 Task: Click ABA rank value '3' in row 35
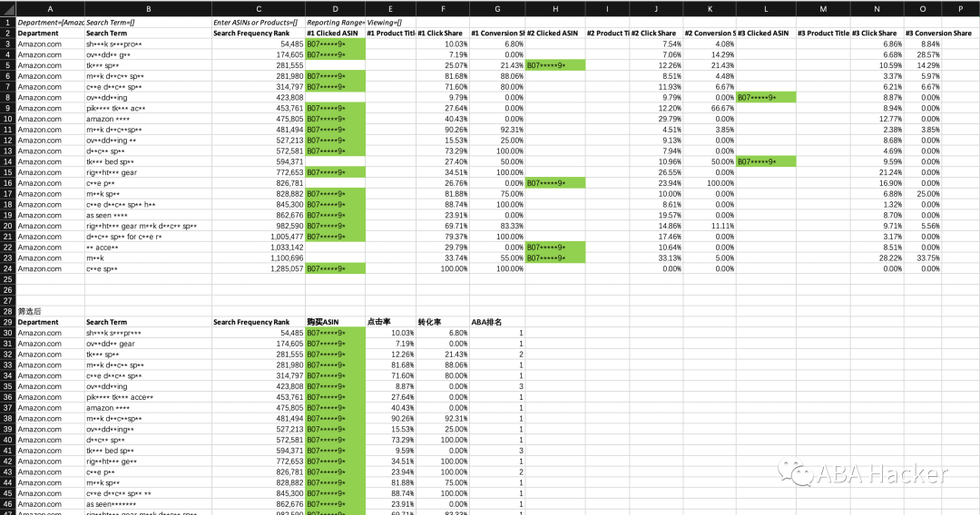tap(497, 386)
